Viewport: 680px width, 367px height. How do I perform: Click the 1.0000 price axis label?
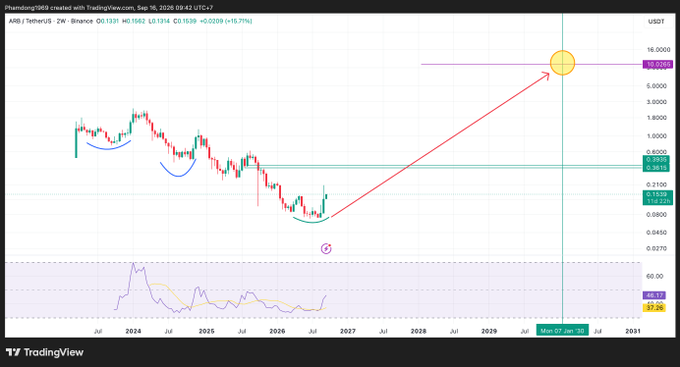pyautogui.click(x=657, y=136)
